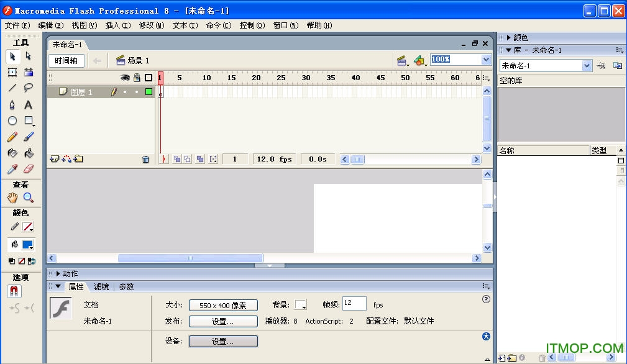Click the Insert Layer icon
627x364 pixels.
tap(54, 159)
